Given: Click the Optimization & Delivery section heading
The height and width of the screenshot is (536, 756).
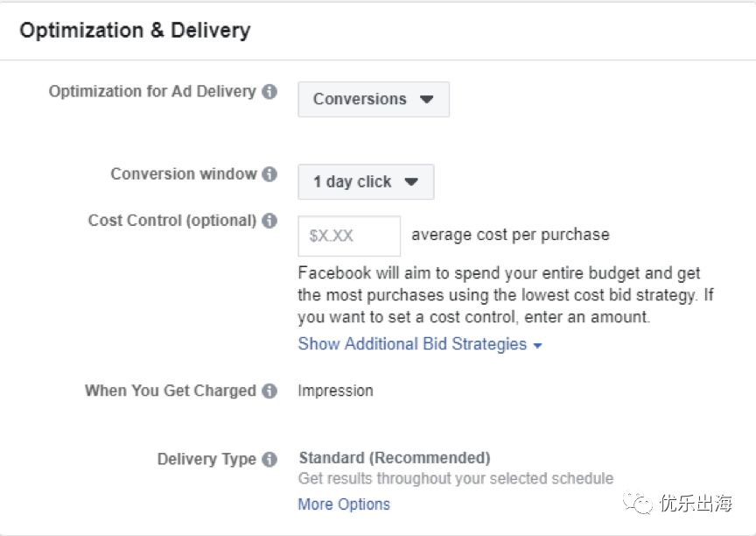Looking at the screenshot, I should tap(135, 31).
